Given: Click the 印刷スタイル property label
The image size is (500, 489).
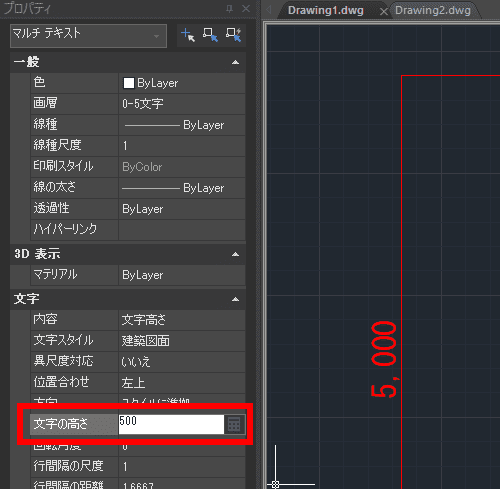Looking at the screenshot, I should click(x=63, y=166).
